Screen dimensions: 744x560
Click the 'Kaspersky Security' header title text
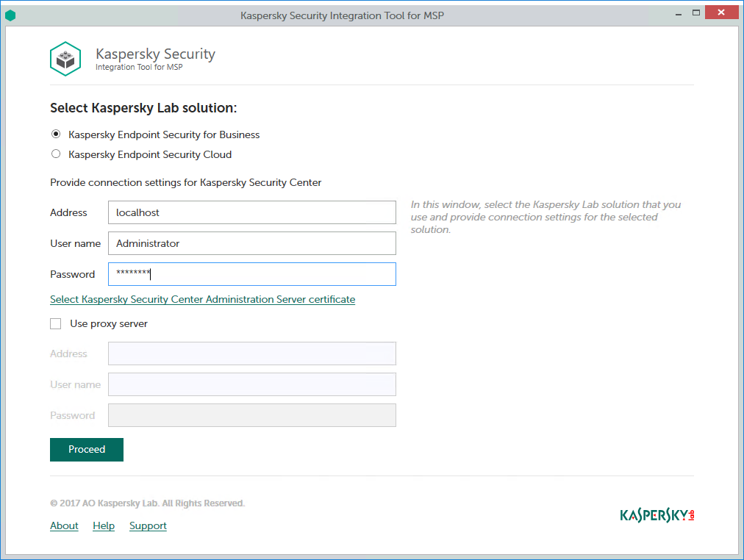pyautogui.click(x=155, y=54)
